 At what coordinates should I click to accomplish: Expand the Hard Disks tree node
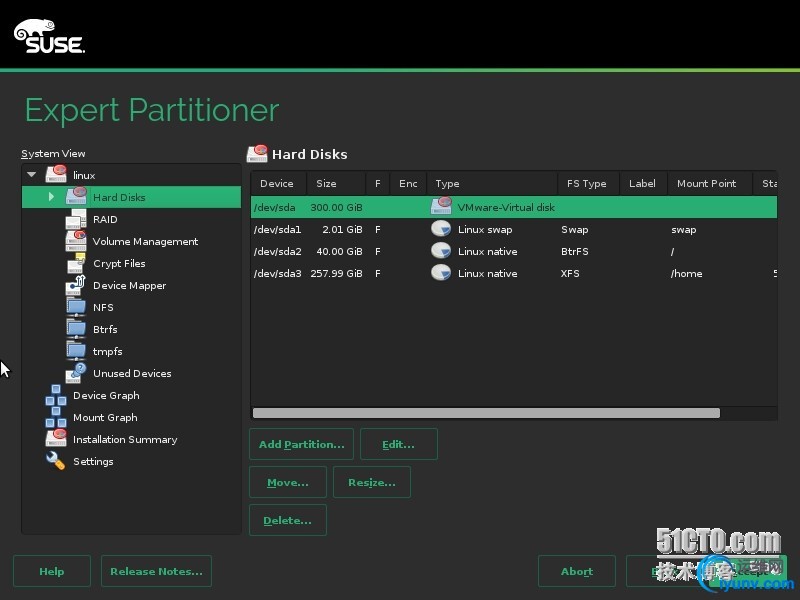(x=52, y=197)
